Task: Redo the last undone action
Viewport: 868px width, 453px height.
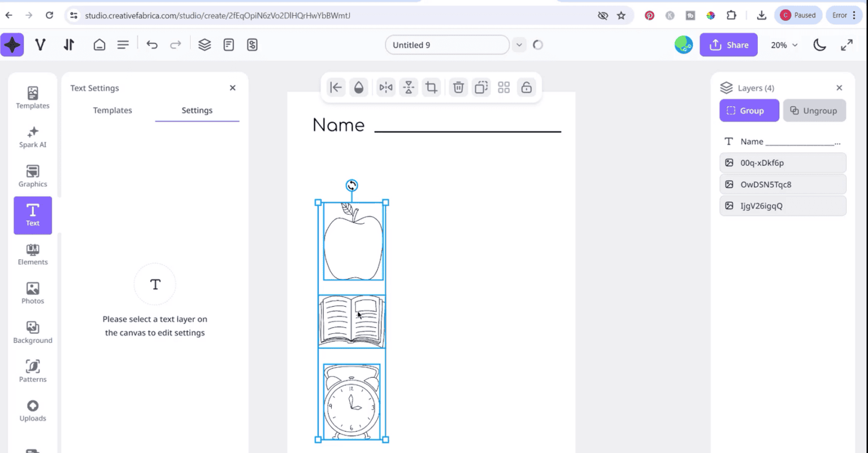Action: [176, 45]
